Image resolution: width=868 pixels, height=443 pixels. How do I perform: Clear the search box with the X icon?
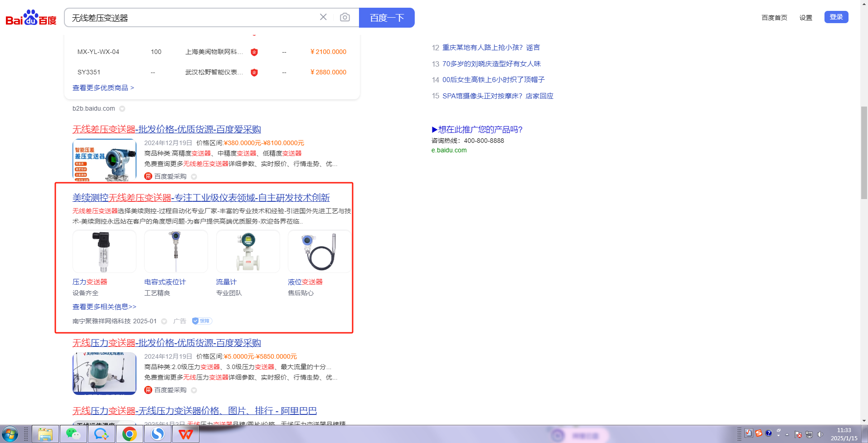323,17
